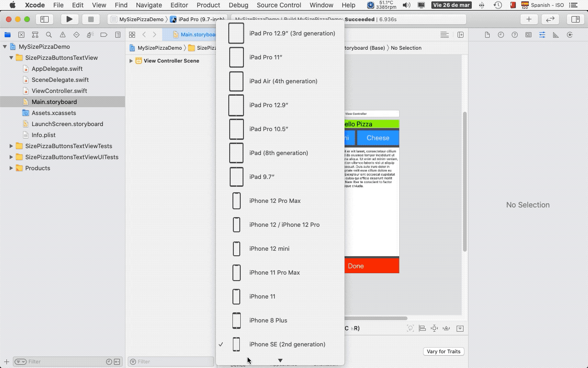Screen dimensions: 588x368
Task: Open the Test navigator diamond icon
Action: [x=76, y=35]
